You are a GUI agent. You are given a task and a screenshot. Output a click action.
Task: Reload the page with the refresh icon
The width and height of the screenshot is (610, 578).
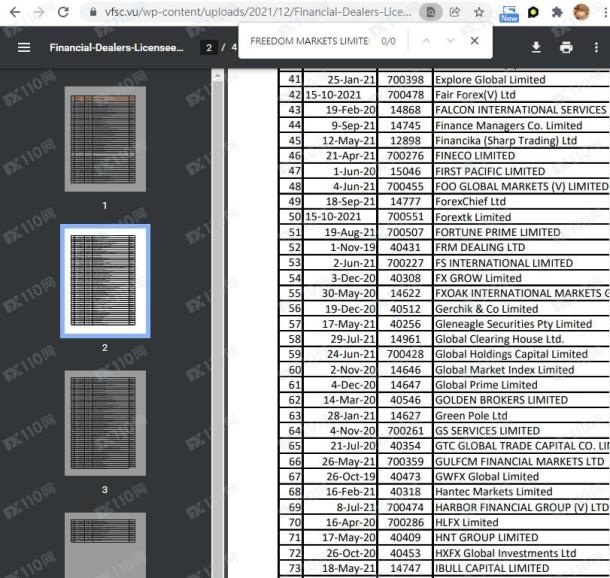pyautogui.click(x=63, y=12)
